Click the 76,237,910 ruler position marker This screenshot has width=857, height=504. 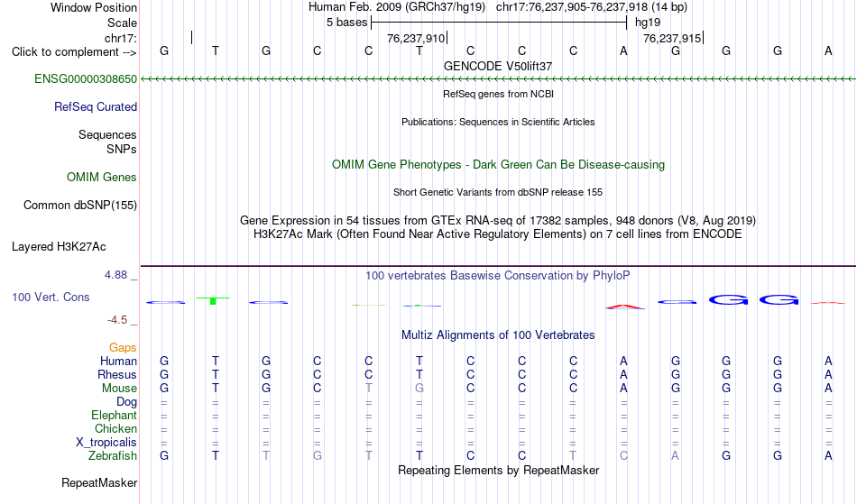tap(415, 38)
